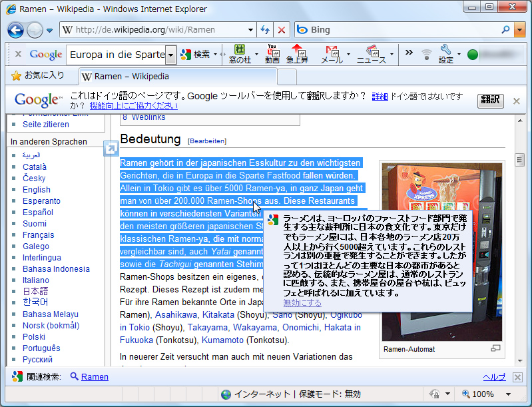Open the 動画 YouTube toolbar button
This screenshot has height=407, width=532.
coord(272,54)
